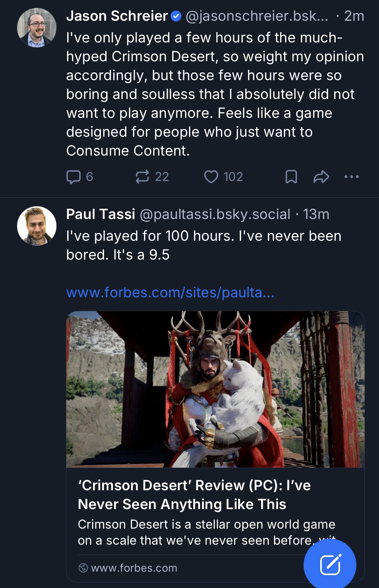Screen dimensions: 379x588
Task: Share Jason Schreier's post via arrow icon
Action: [x=321, y=177]
